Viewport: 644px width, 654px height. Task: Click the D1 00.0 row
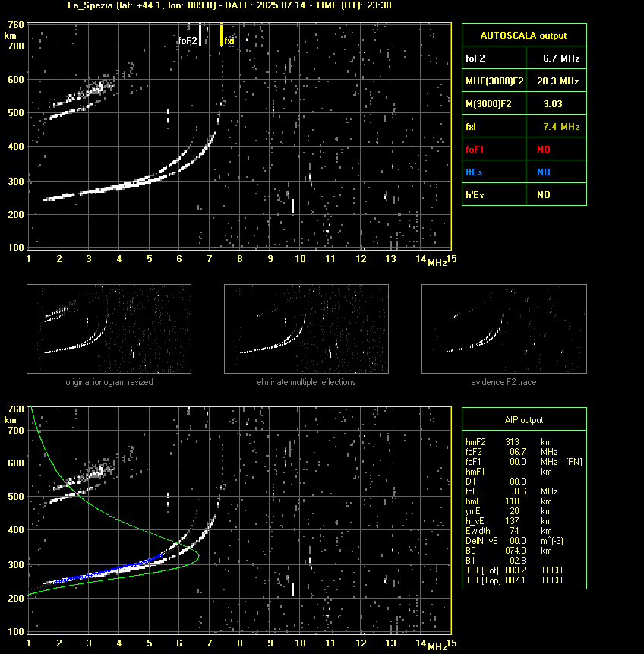(x=496, y=482)
